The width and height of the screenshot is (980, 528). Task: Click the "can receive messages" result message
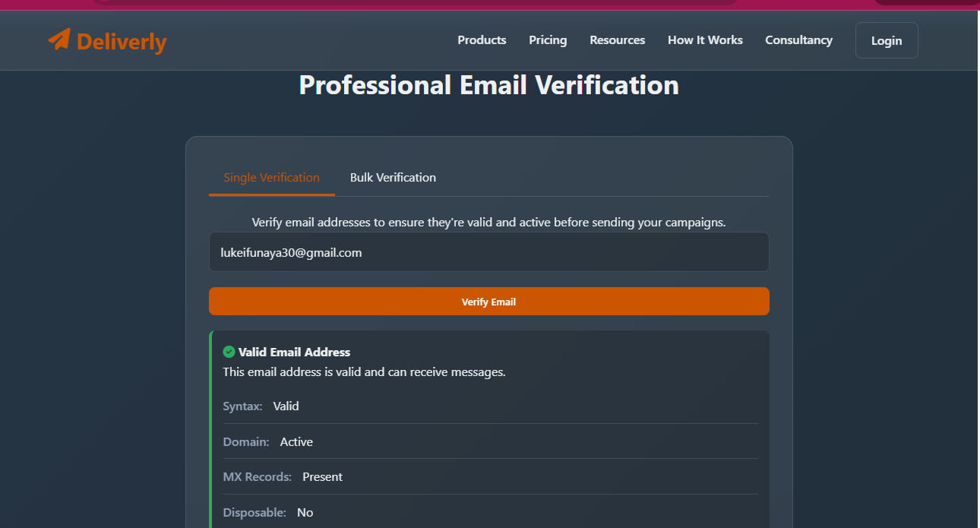(364, 372)
